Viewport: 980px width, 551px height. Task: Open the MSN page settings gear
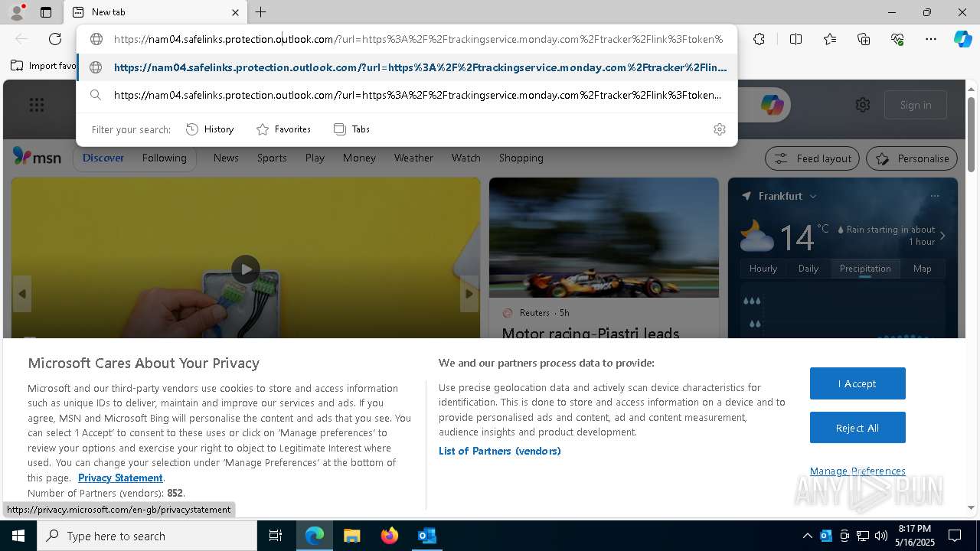click(x=863, y=105)
